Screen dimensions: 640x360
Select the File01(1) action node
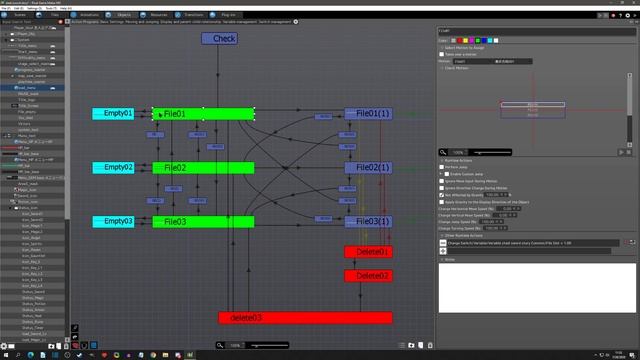368,113
